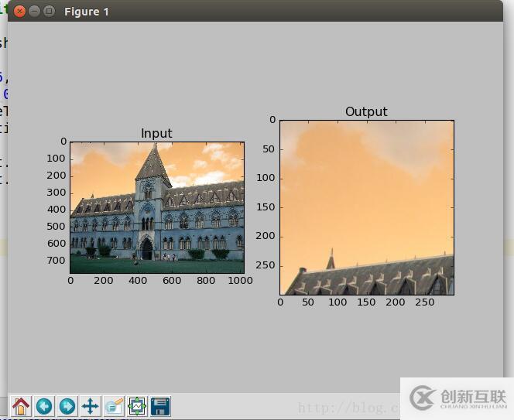Click y-axis label "700" beside Input plot
514x420 pixels.
click(x=57, y=261)
